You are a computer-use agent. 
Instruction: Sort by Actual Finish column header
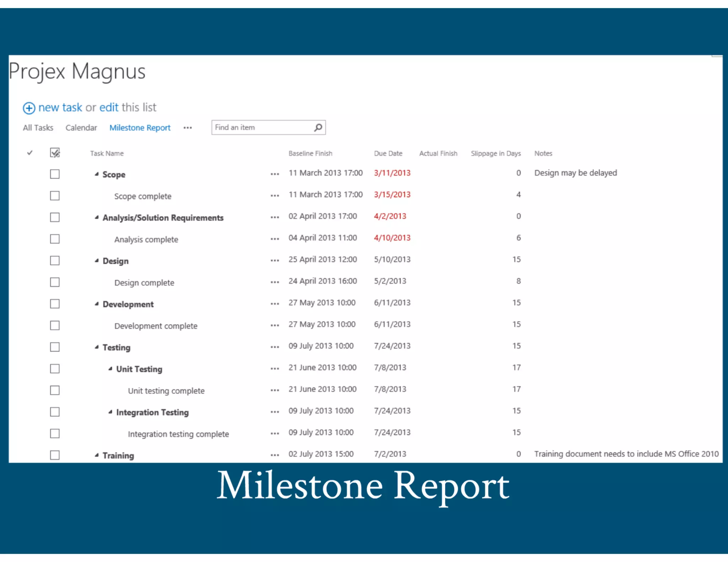click(438, 153)
